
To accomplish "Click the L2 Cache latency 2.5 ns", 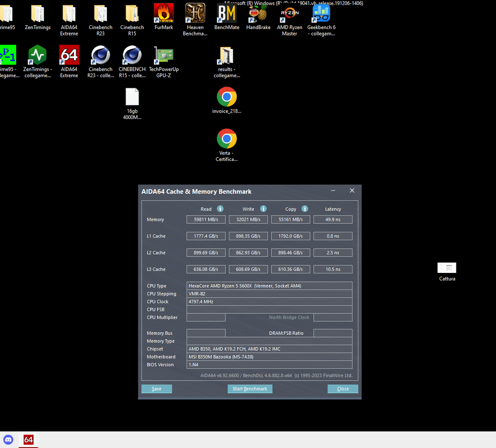I will coord(333,253).
